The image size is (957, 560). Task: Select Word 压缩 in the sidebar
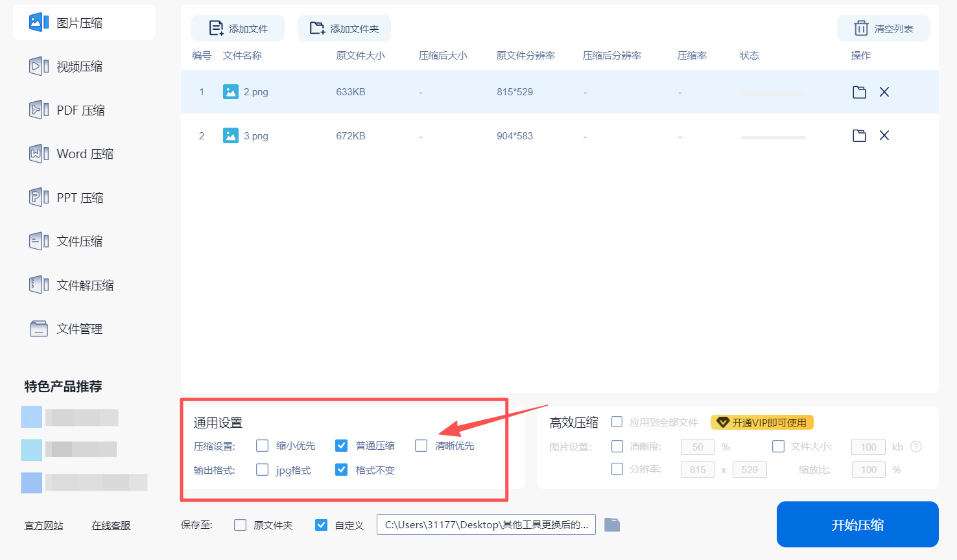pyautogui.click(x=84, y=154)
